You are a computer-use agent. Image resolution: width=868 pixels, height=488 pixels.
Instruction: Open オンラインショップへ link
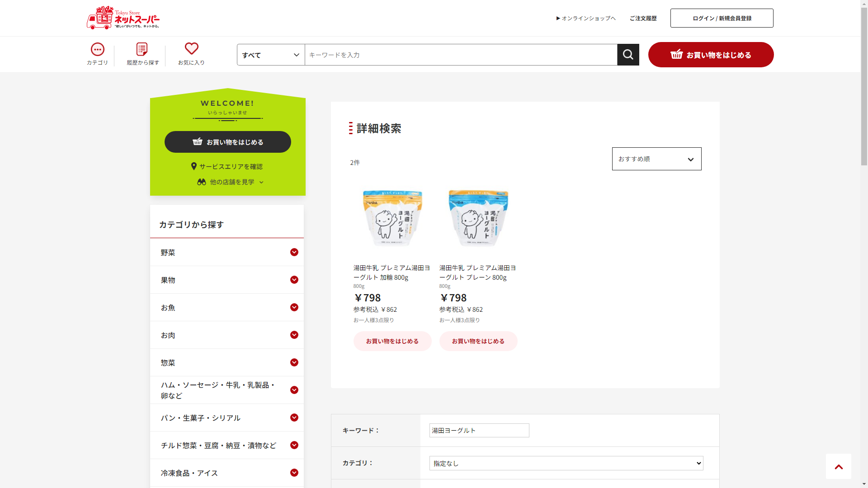coord(586,18)
